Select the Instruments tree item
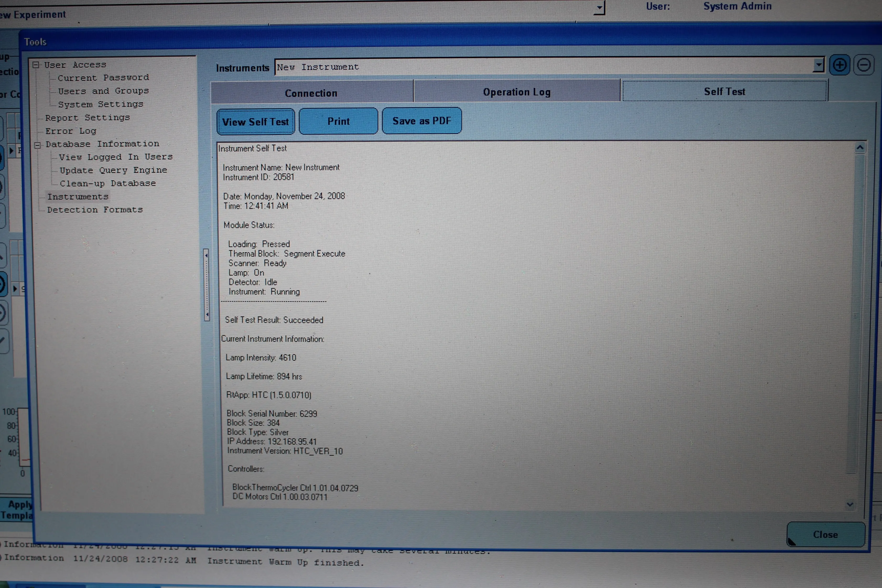This screenshot has height=588, width=882. click(x=78, y=196)
